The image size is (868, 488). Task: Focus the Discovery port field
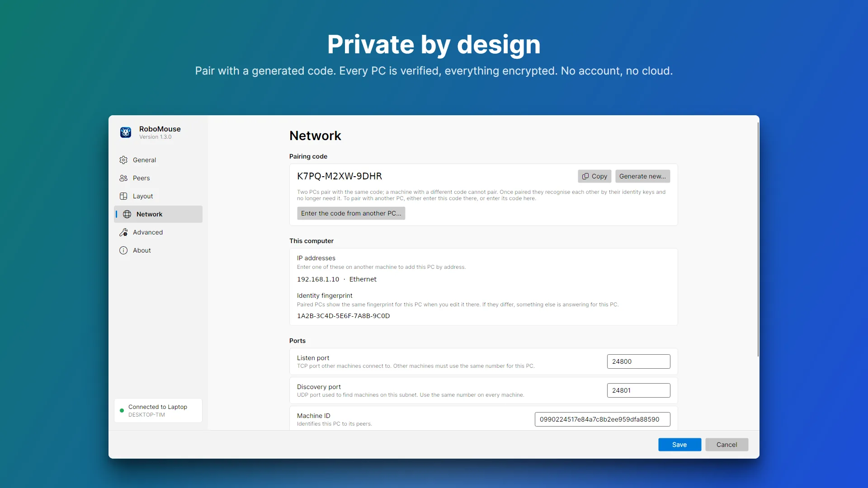pos(638,390)
